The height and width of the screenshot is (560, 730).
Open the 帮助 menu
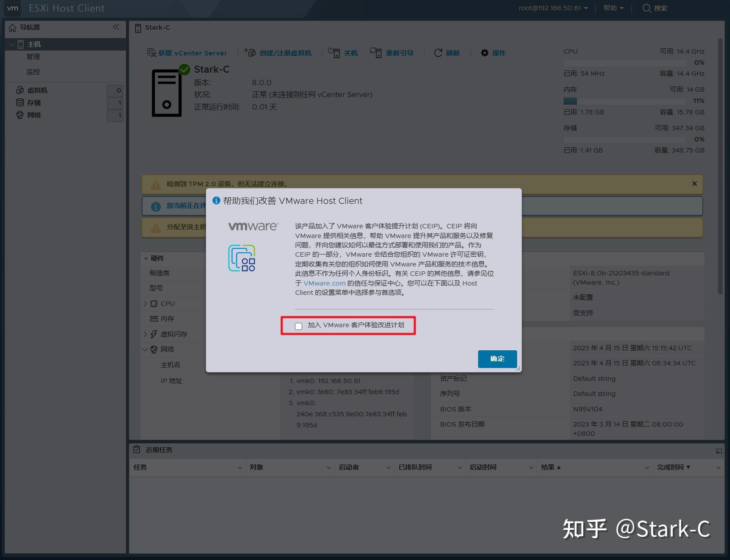coord(612,8)
